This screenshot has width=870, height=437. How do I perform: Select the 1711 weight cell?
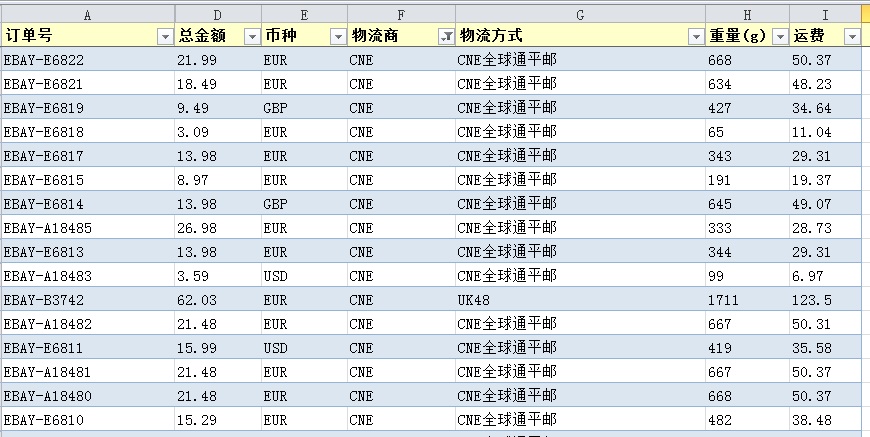[x=723, y=300]
